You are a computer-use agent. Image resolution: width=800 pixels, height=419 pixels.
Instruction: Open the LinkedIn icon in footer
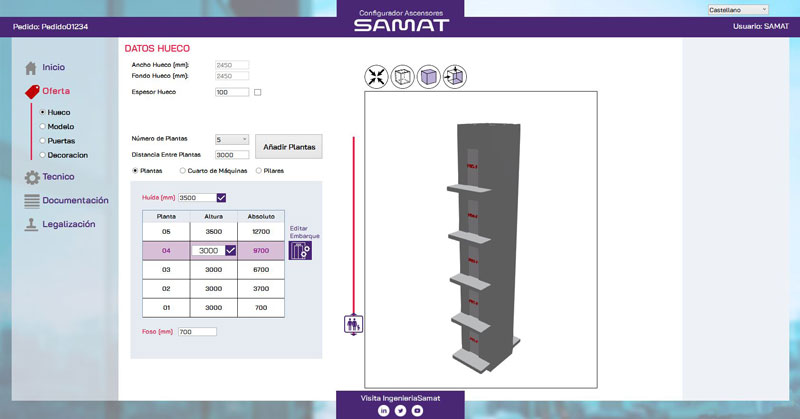[x=384, y=410]
